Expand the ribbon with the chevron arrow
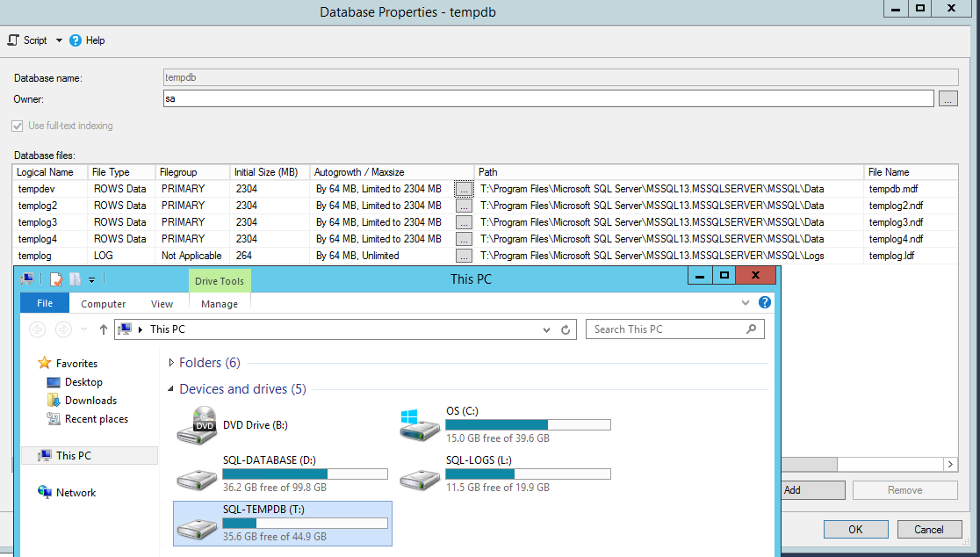Image resolution: width=980 pixels, height=557 pixels. click(746, 302)
